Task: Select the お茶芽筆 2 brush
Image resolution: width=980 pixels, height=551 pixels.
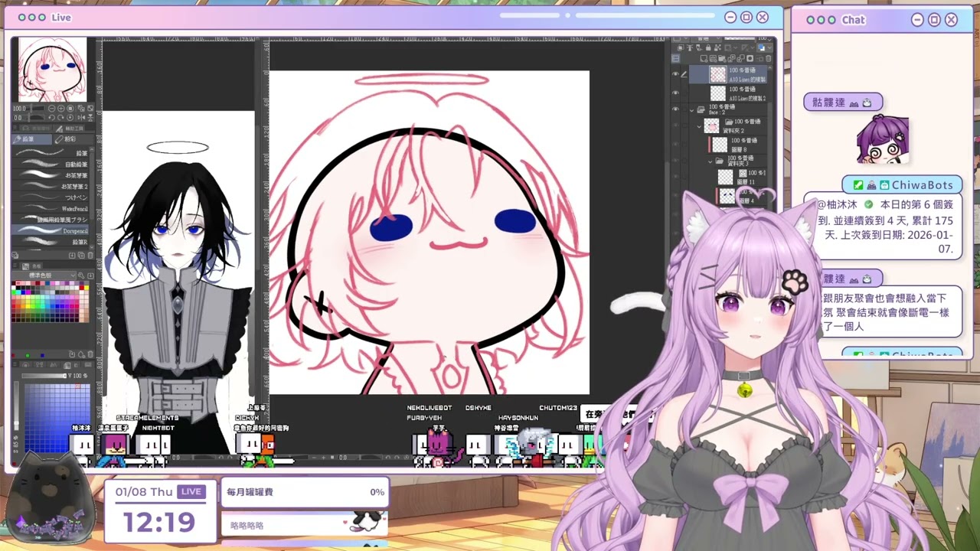Action: (51, 187)
